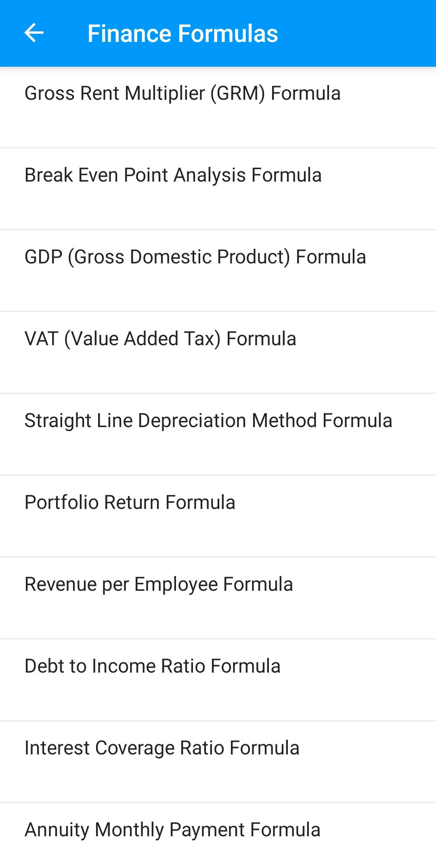This screenshot has height=868, width=436.
Task: Return to previous screen via header arrow
Action: [34, 33]
